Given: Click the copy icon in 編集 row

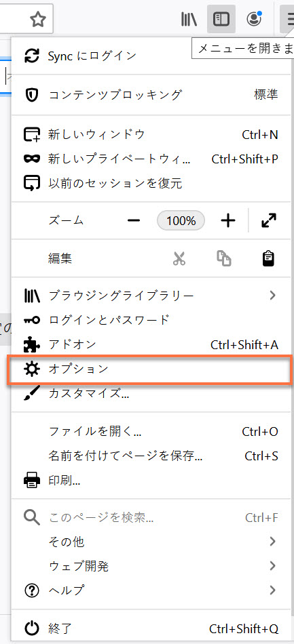Looking at the screenshot, I should click(224, 258).
